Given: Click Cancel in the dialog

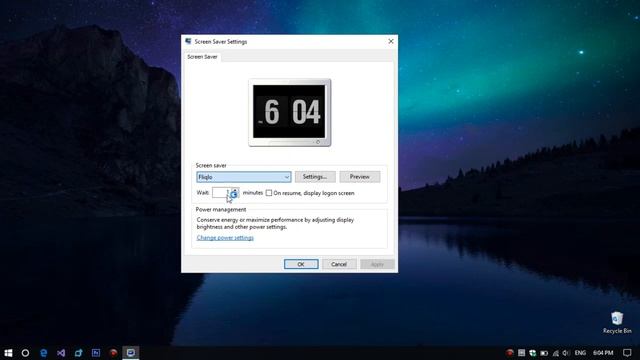Looking at the screenshot, I should click(x=339, y=264).
